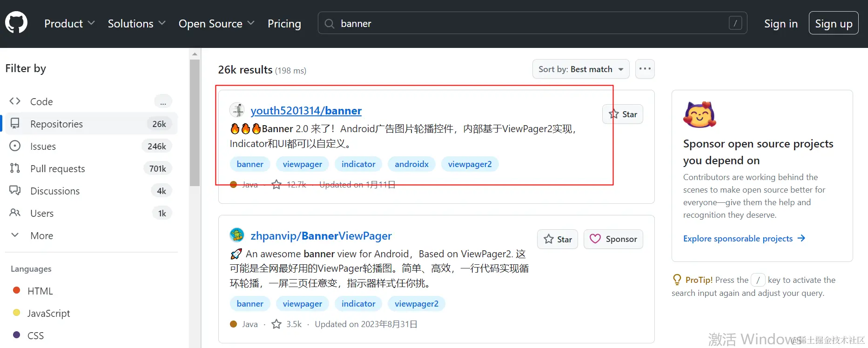Click the 701k Pull requests count badge
This screenshot has height=348, width=868.
158,168
